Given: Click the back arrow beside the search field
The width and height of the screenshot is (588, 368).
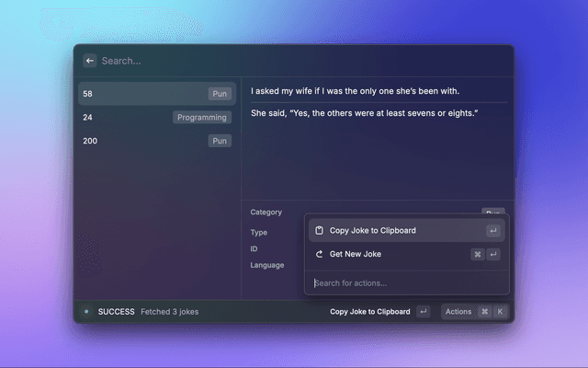Looking at the screenshot, I should pos(90,61).
